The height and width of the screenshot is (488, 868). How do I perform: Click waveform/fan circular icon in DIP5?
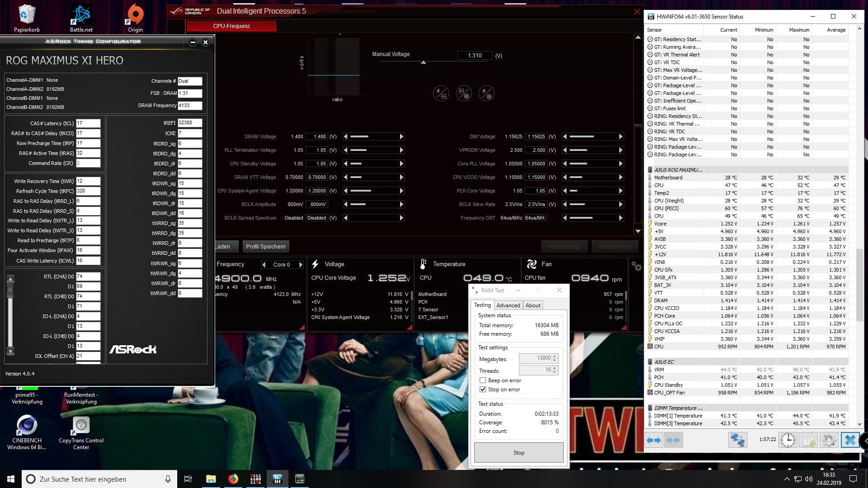pos(464,94)
